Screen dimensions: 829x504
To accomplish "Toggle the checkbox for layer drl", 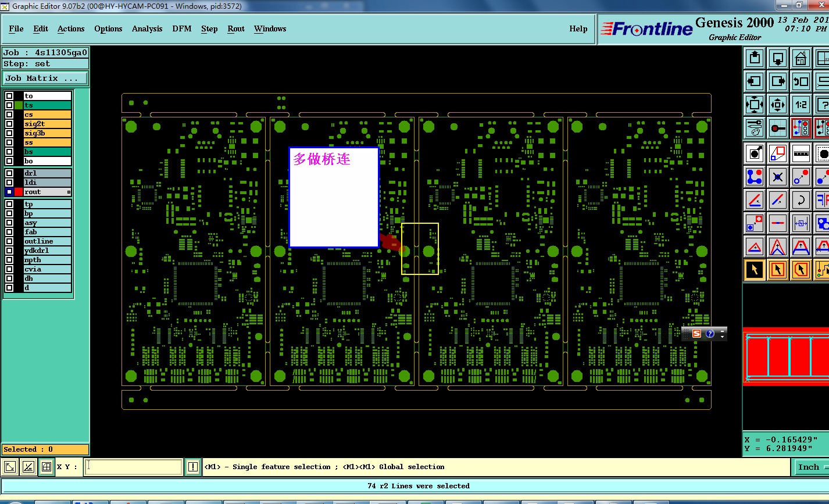I will pyautogui.click(x=9, y=173).
